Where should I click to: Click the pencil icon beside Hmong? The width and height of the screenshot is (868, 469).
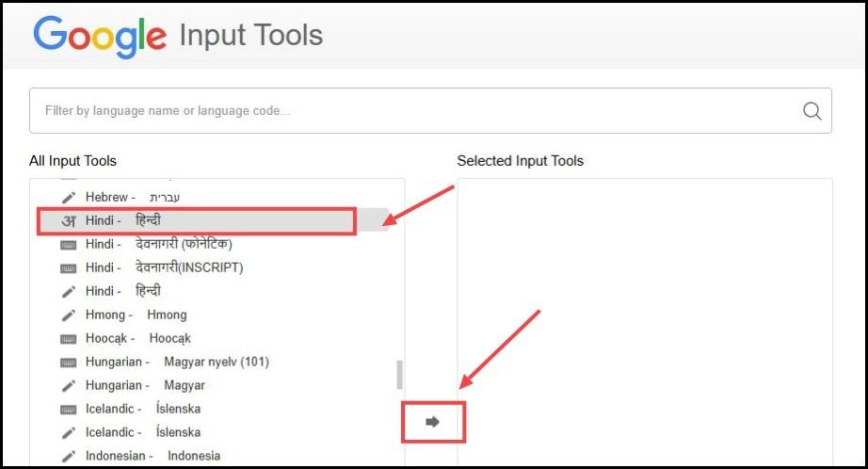[68, 315]
